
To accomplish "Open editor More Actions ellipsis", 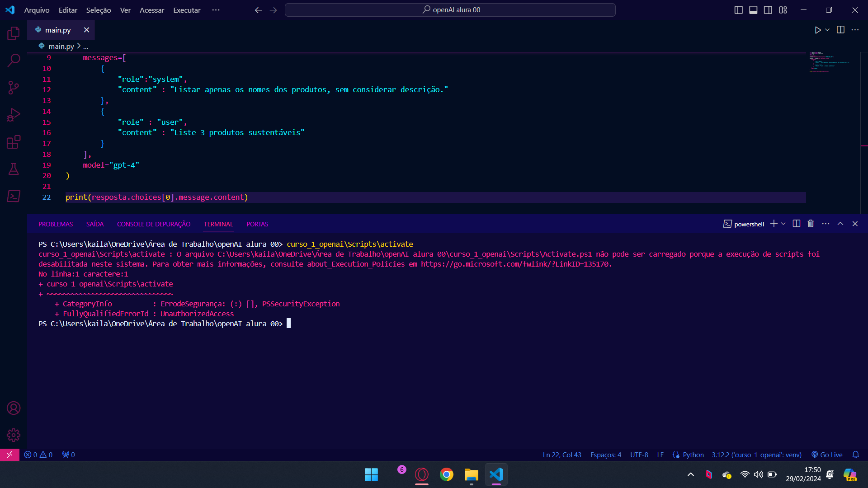I will (x=855, y=30).
